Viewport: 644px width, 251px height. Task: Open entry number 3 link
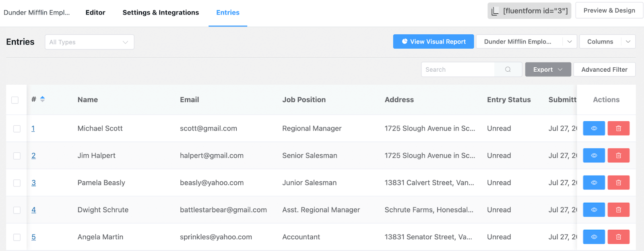click(34, 183)
